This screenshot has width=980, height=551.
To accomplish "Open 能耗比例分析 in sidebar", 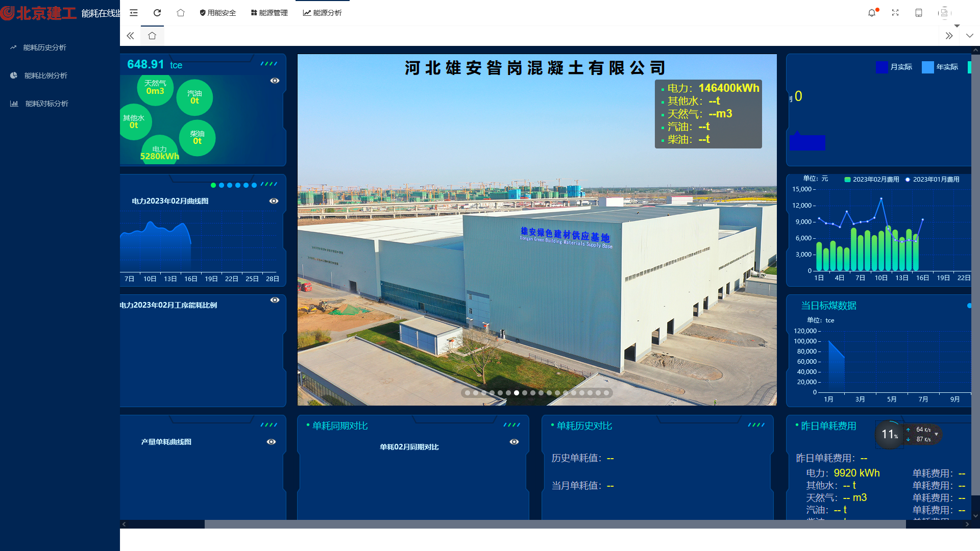I will coord(46,76).
